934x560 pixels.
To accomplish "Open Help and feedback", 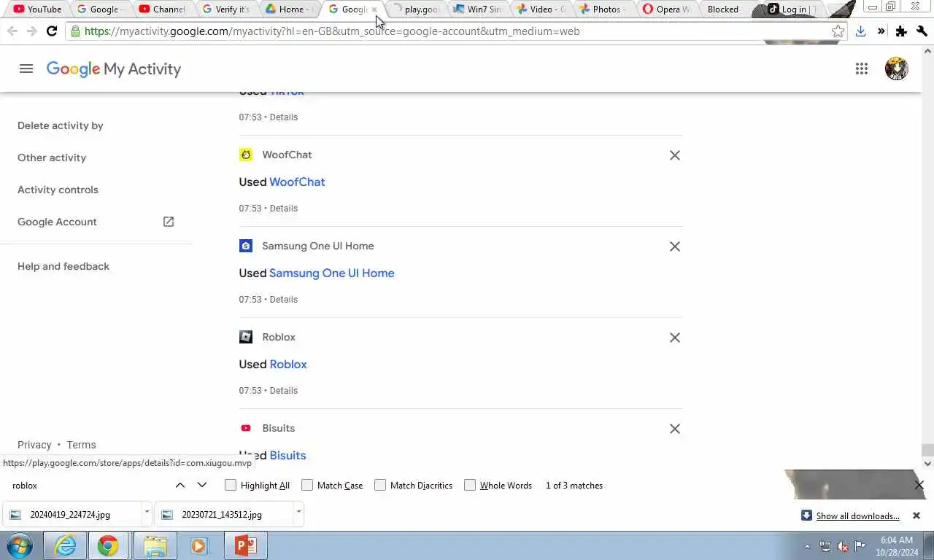I will 63,266.
